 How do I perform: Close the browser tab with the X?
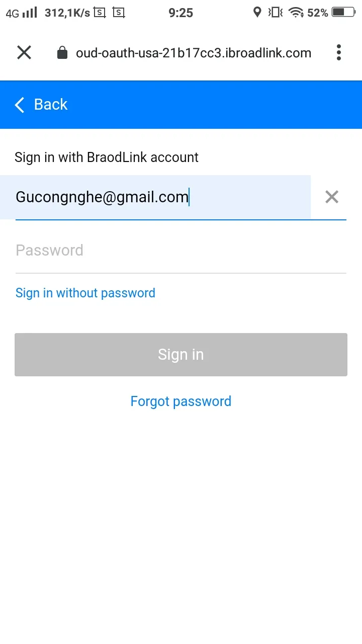coord(24,52)
